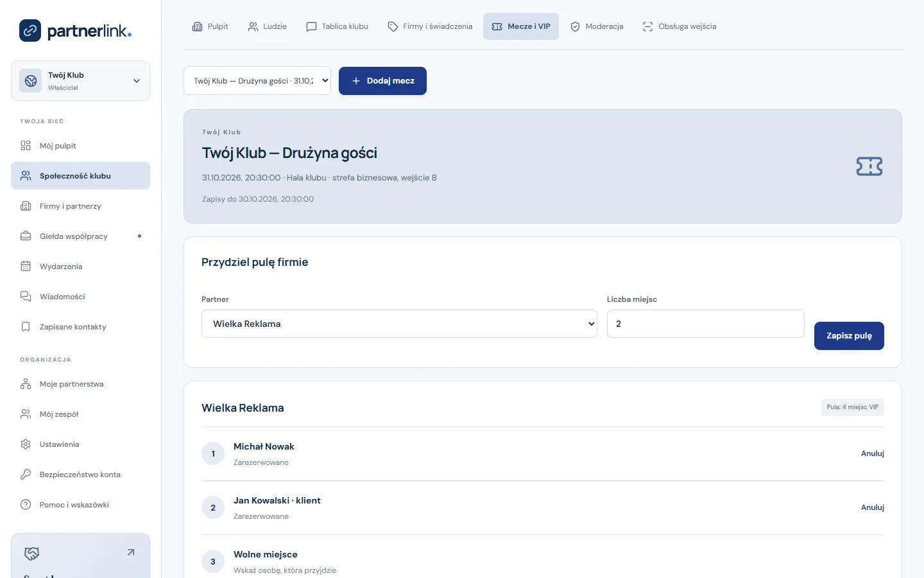Click the Pula: 4 miejsc VIP badge
The width and height of the screenshot is (924, 578).
pos(852,407)
